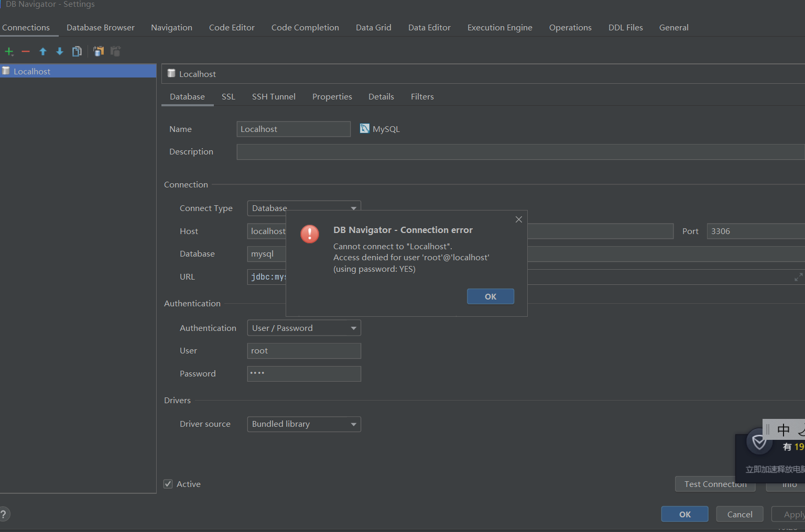Screen dimensions: 805x532
Task: Click the copy connection to clipboard icon
Action: [x=99, y=51]
